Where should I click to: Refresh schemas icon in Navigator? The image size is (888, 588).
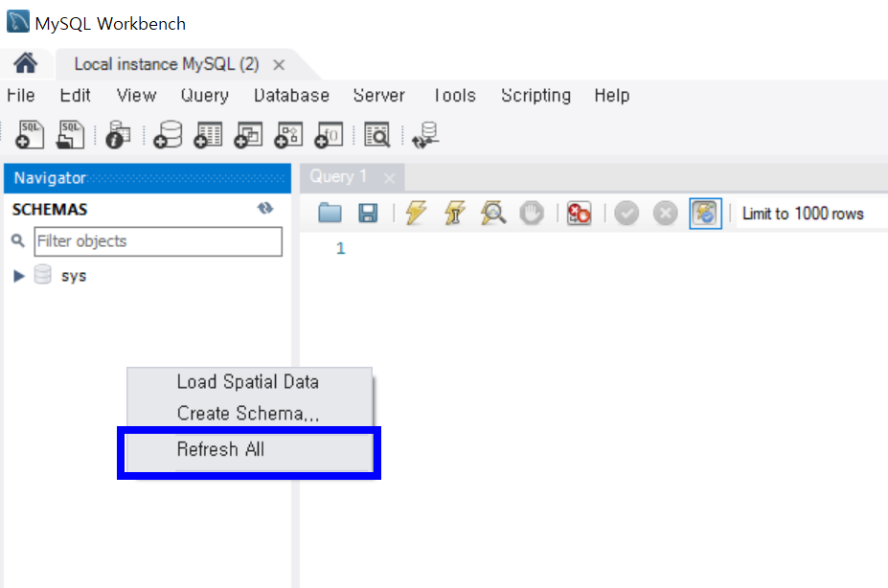pos(265,208)
